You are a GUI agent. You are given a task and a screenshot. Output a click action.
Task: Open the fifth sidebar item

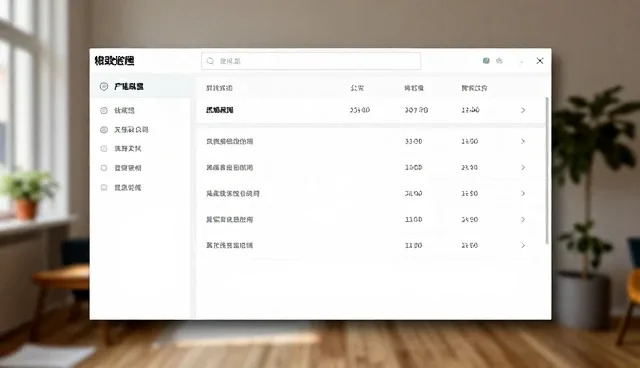(x=127, y=168)
